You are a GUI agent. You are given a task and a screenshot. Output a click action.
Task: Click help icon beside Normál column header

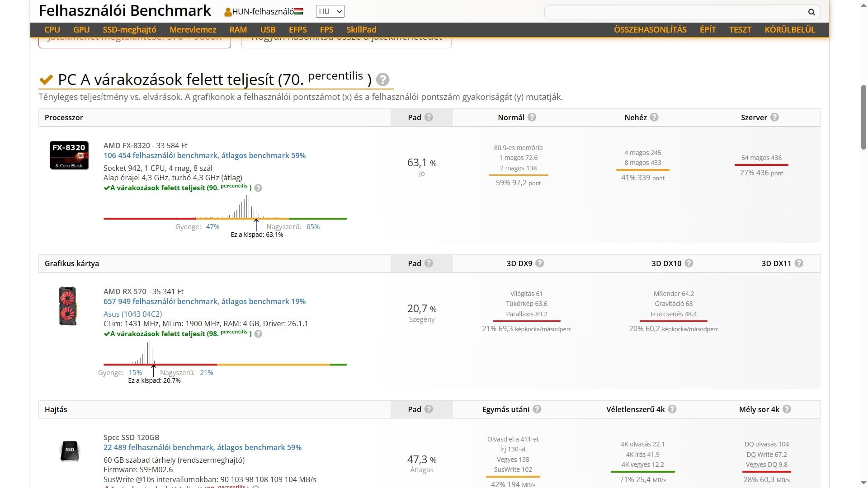532,117
